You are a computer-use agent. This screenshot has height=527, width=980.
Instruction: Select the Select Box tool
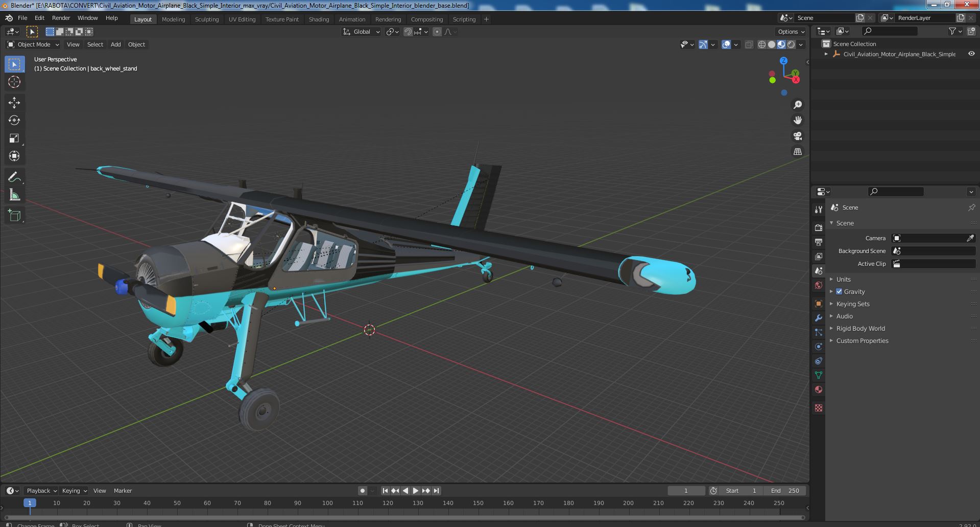coord(14,64)
